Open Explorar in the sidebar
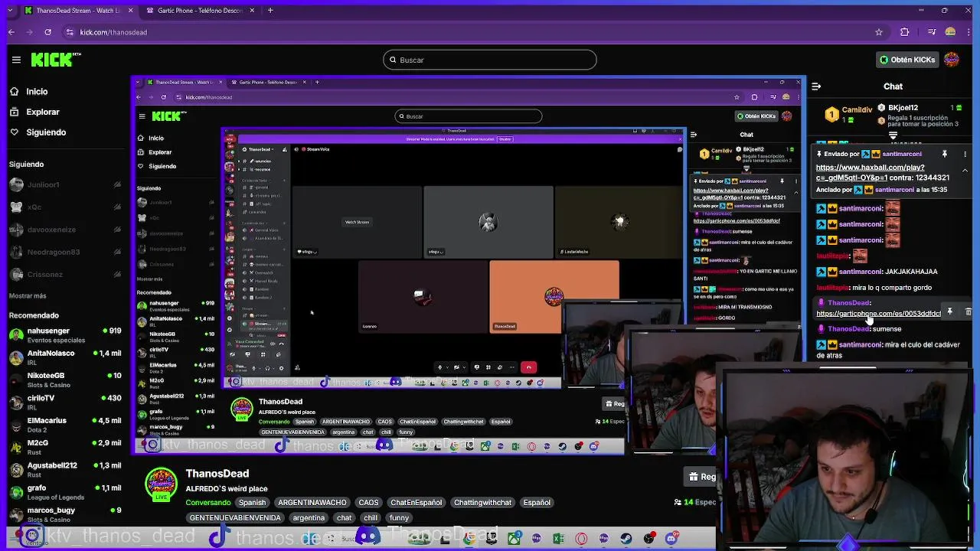The image size is (980, 551). pyautogui.click(x=42, y=112)
